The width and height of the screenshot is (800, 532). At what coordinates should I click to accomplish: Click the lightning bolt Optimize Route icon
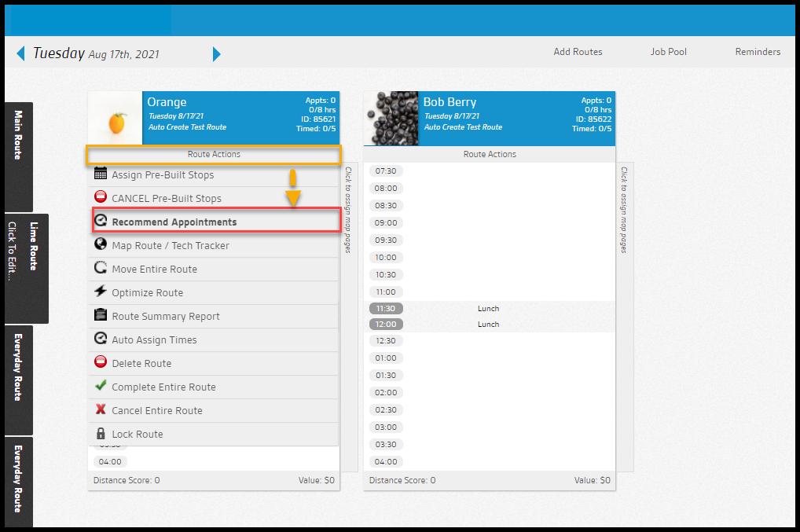tap(100, 292)
